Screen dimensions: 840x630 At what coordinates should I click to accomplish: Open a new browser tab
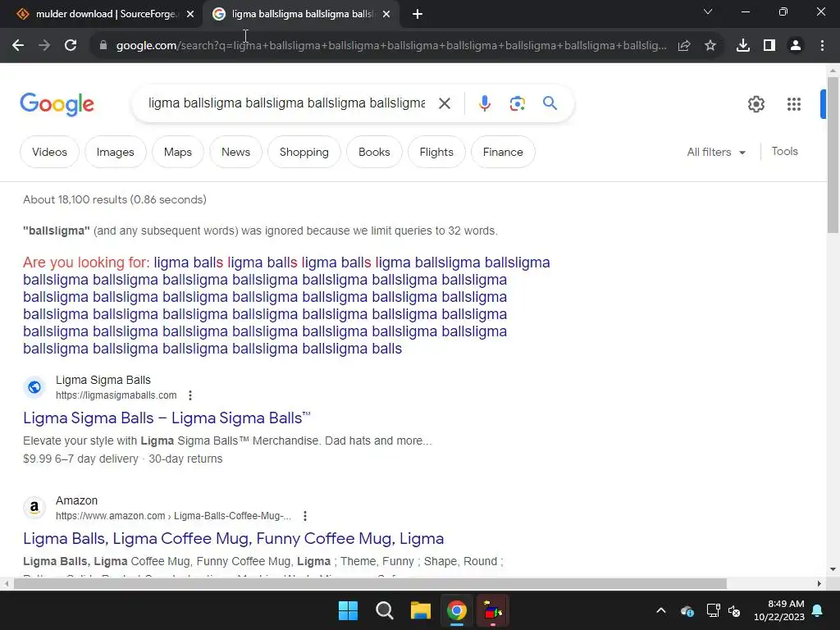[418, 15]
